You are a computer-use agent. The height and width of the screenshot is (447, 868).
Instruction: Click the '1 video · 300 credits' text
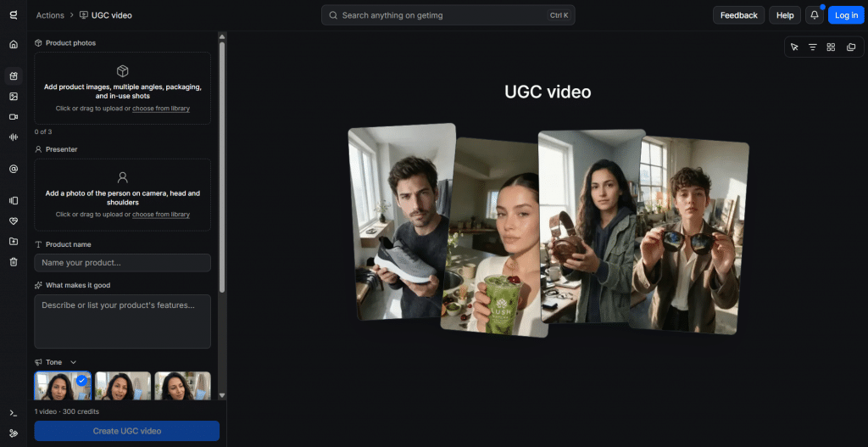[66, 411]
